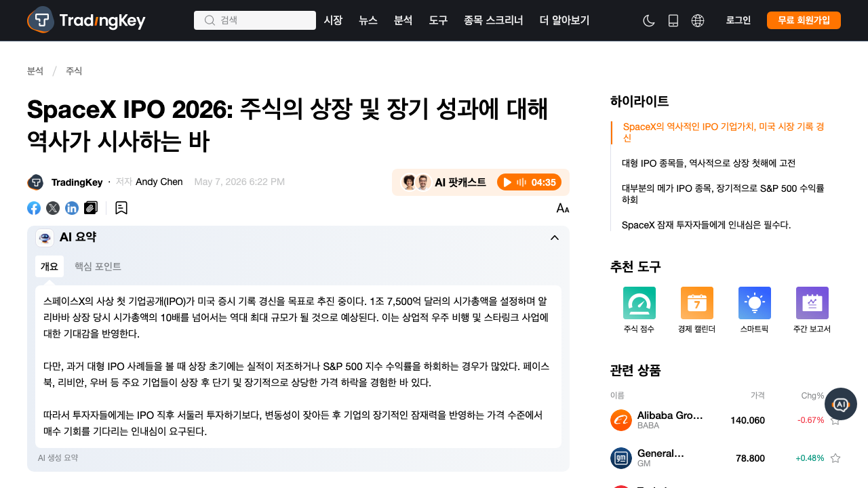Open 경제 캘린더 tool
Screen dimensions: 868x488
(697, 311)
